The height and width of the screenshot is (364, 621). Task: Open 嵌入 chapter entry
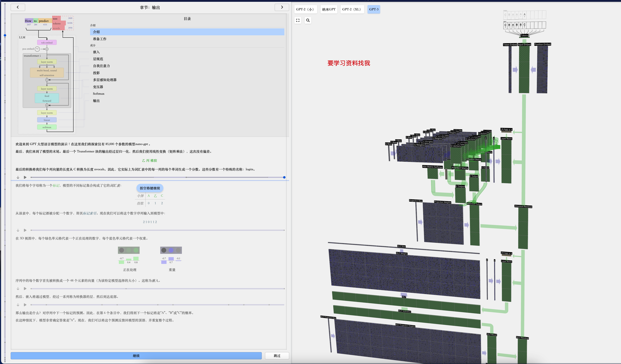pos(187,52)
